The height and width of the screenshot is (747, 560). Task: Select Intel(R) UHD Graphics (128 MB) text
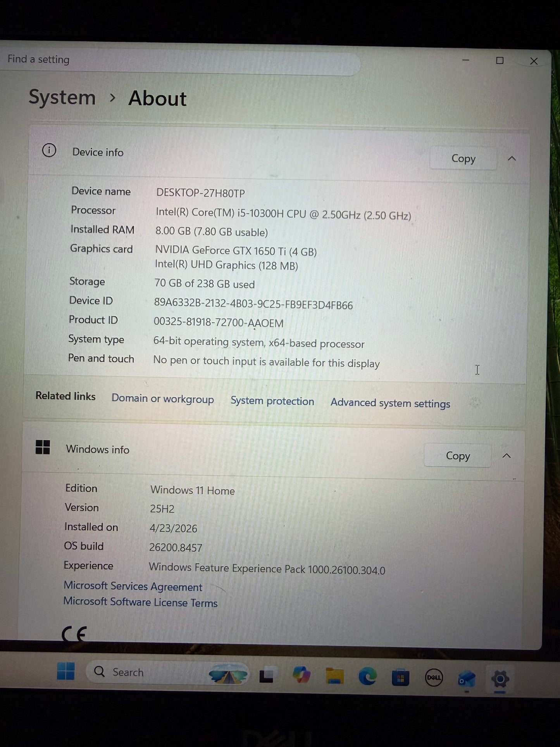point(226,265)
